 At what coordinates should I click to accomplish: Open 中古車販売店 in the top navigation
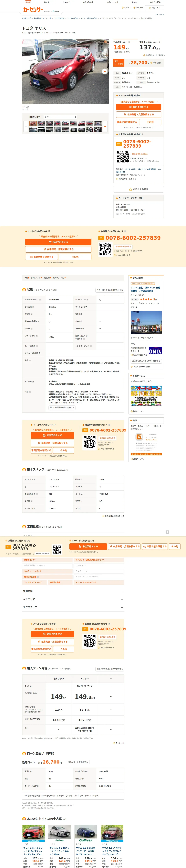(x=88, y=2)
